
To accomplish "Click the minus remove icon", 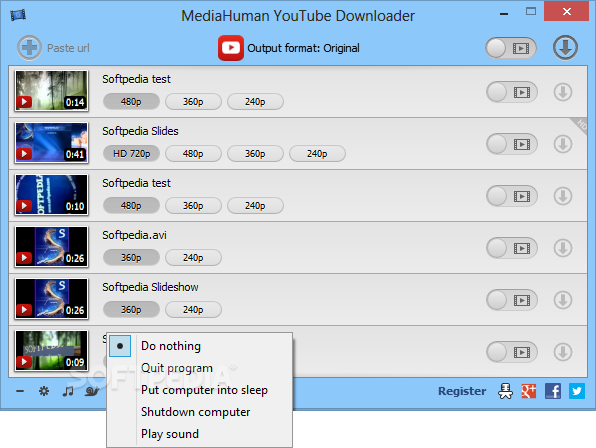I will [x=20, y=391].
